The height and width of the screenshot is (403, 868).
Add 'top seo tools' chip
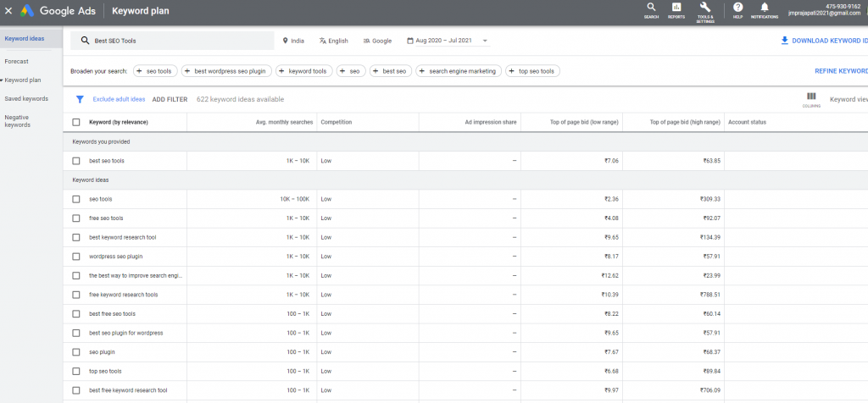click(532, 71)
